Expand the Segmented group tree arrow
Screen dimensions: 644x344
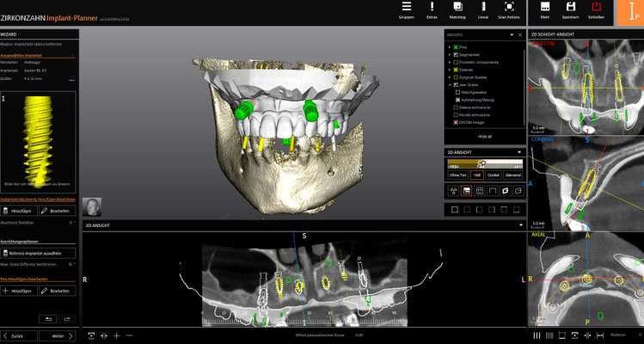[450, 55]
